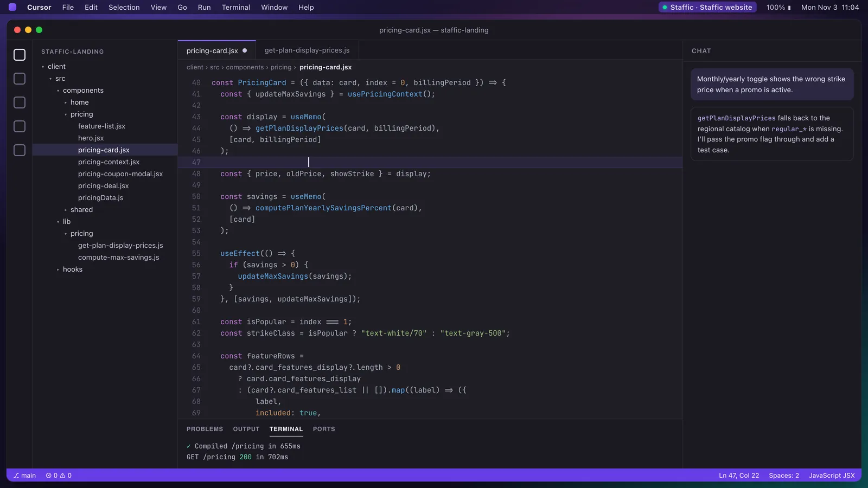Click the components breadcrumb segment
868x488 pixels.
pos(245,67)
